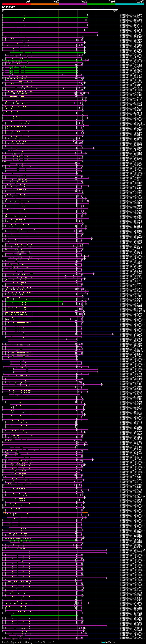Click label UniRef100_Q95JC9-2
The height and width of the screenshot is (644, 146).
tap(132, 125)
